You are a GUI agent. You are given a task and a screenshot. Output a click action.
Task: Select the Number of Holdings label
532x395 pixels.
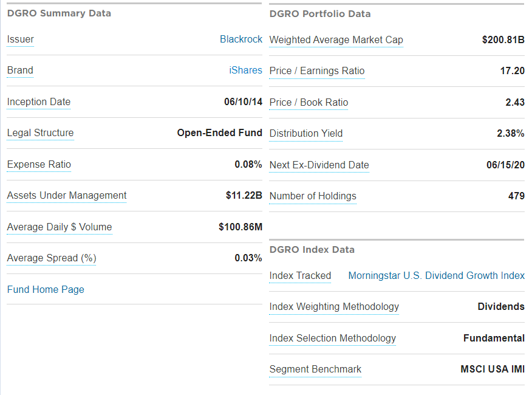click(x=313, y=196)
